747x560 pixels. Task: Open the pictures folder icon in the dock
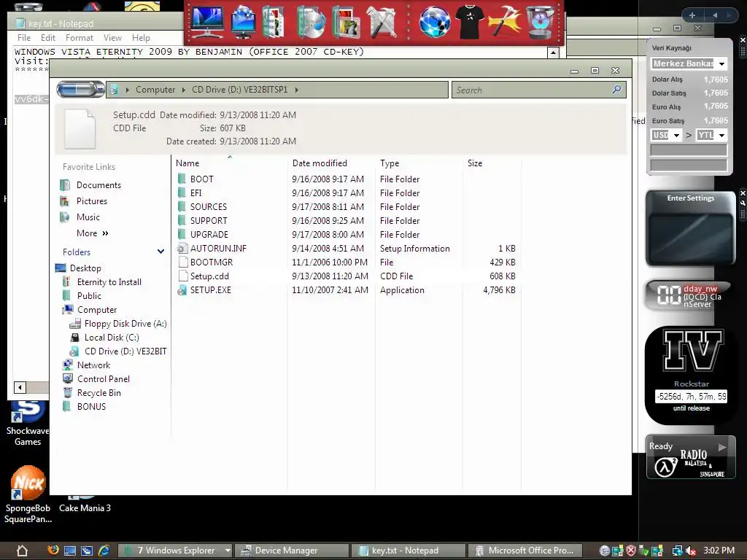pyautogui.click(x=347, y=22)
